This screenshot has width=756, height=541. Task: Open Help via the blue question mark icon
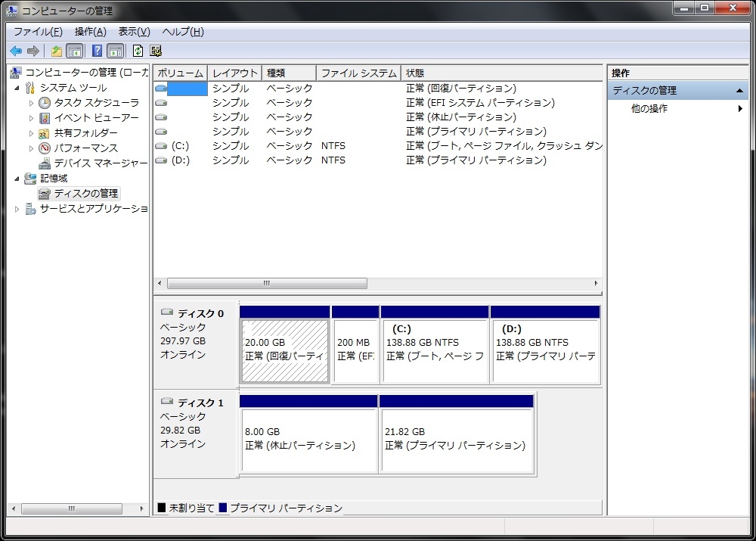pyautogui.click(x=97, y=51)
